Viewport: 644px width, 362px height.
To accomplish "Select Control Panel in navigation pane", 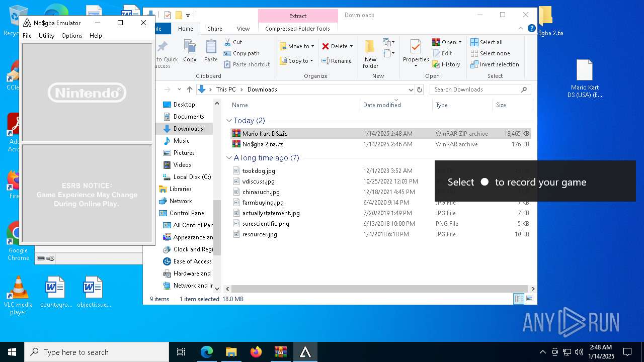I will (x=187, y=213).
